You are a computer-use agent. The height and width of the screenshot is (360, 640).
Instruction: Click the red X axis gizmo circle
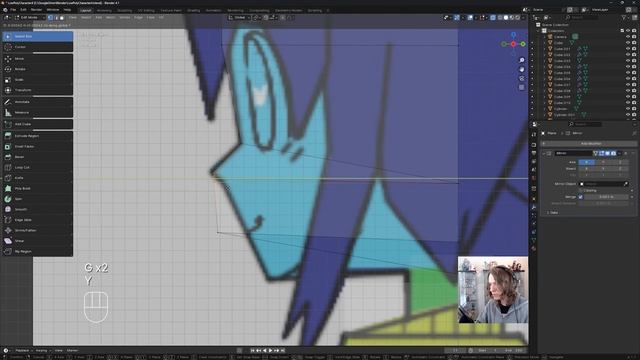[x=513, y=44]
